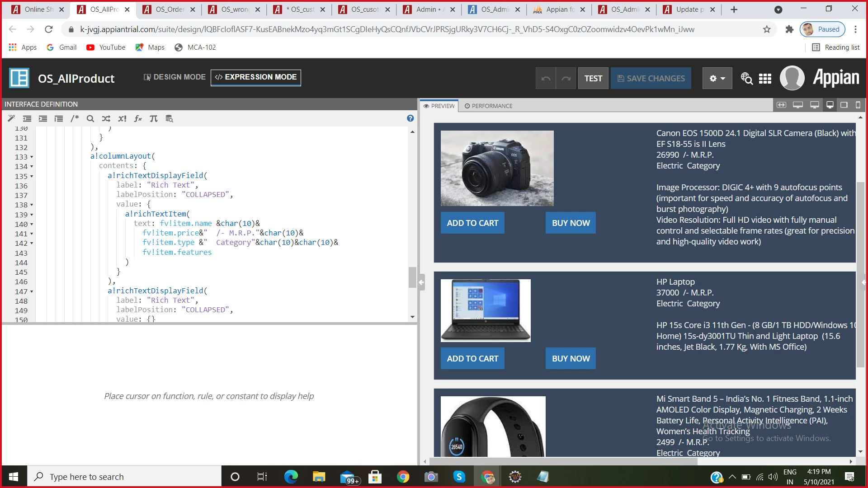
Task: Open the Chrome extensions puzzle icon
Action: 789,29
